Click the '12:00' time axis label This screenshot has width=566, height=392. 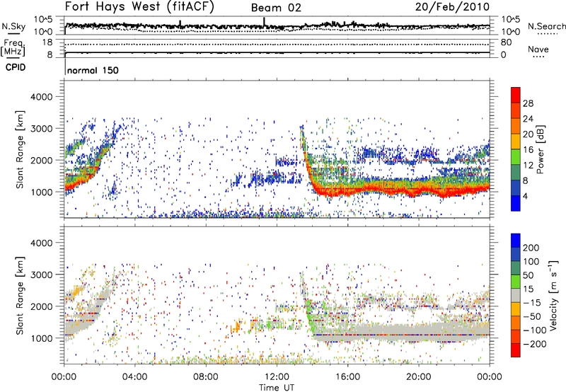tap(277, 377)
